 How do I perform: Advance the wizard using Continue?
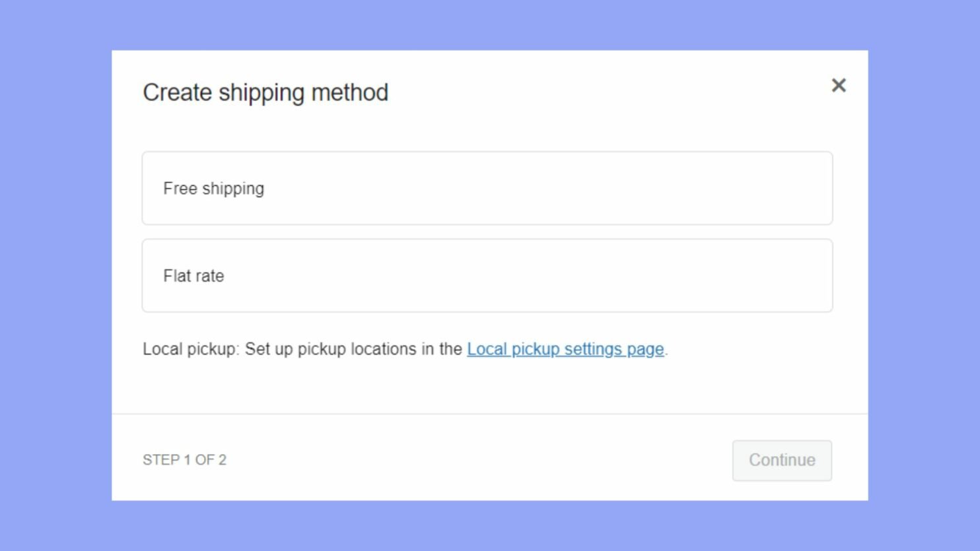pos(782,460)
